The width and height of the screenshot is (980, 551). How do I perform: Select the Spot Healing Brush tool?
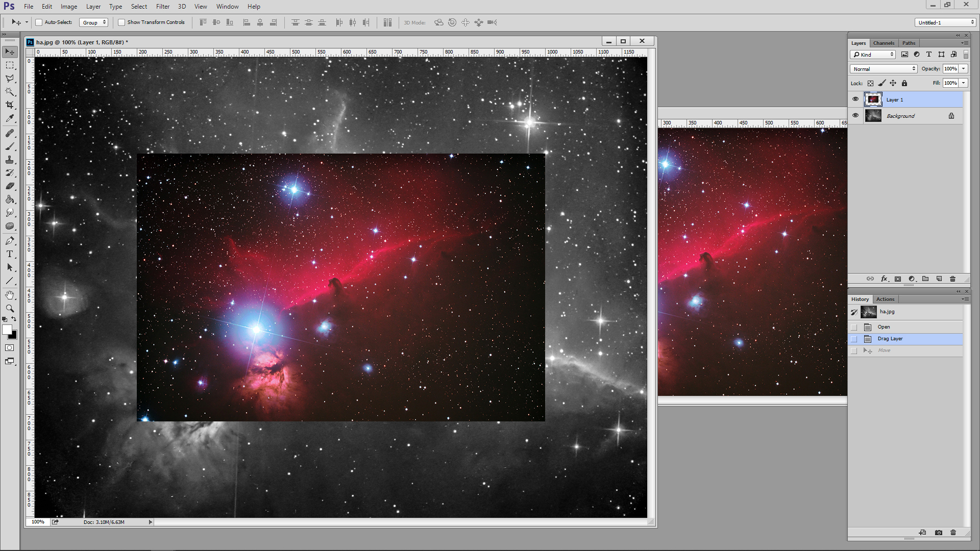click(10, 133)
